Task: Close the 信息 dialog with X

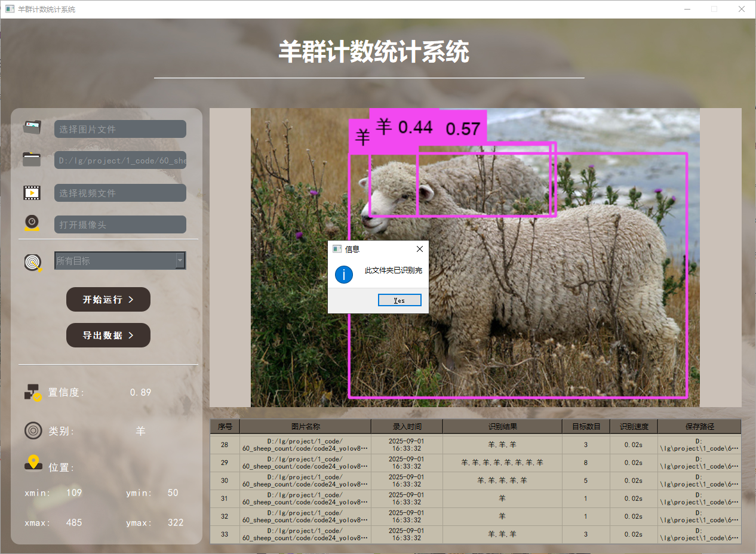Action: 419,249
